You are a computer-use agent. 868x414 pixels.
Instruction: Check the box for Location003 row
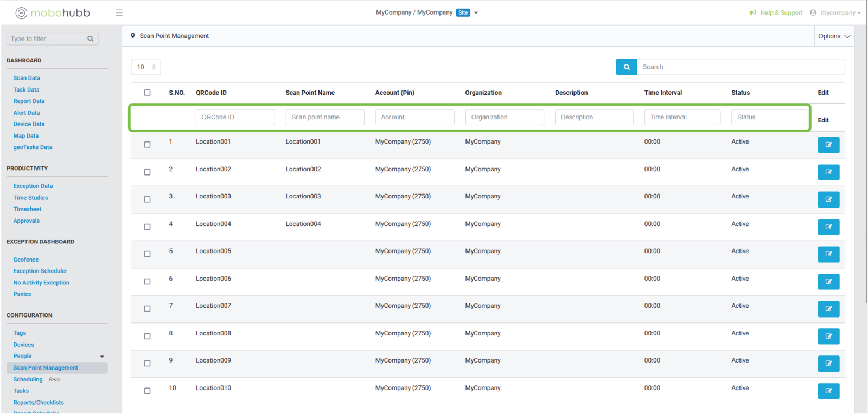click(x=147, y=199)
